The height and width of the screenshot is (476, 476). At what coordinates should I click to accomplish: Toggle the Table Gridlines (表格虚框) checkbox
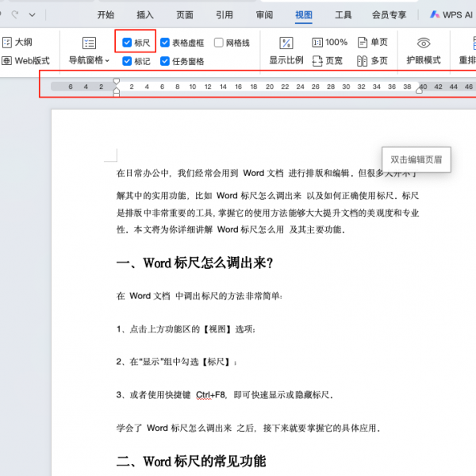[165, 43]
